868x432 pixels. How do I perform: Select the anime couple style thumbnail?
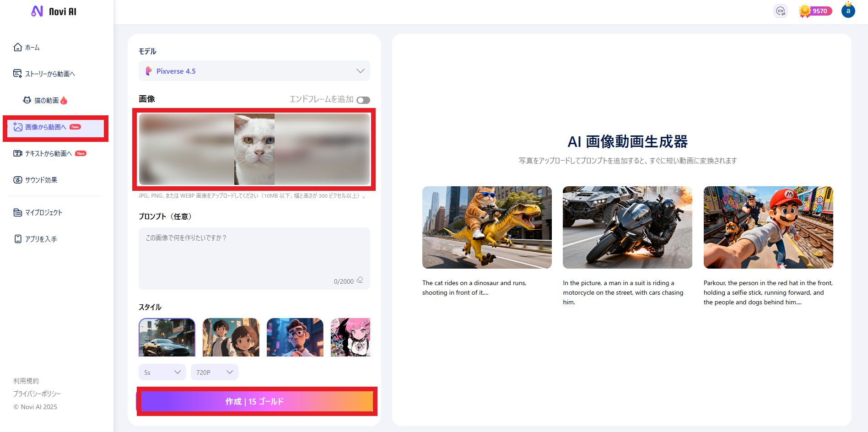pyautogui.click(x=231, y=337)
